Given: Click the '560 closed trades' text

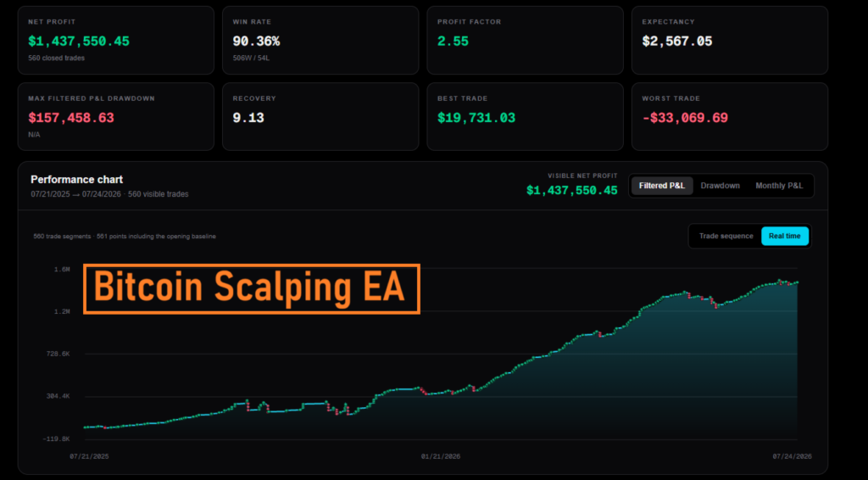Looking at the screenshot, I should pos(57,59).
